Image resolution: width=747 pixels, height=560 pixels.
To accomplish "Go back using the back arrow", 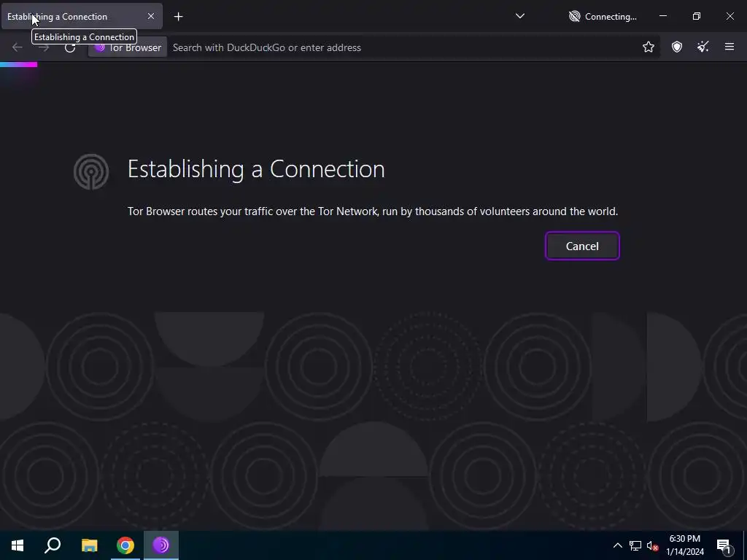I will tap(18, 47).
